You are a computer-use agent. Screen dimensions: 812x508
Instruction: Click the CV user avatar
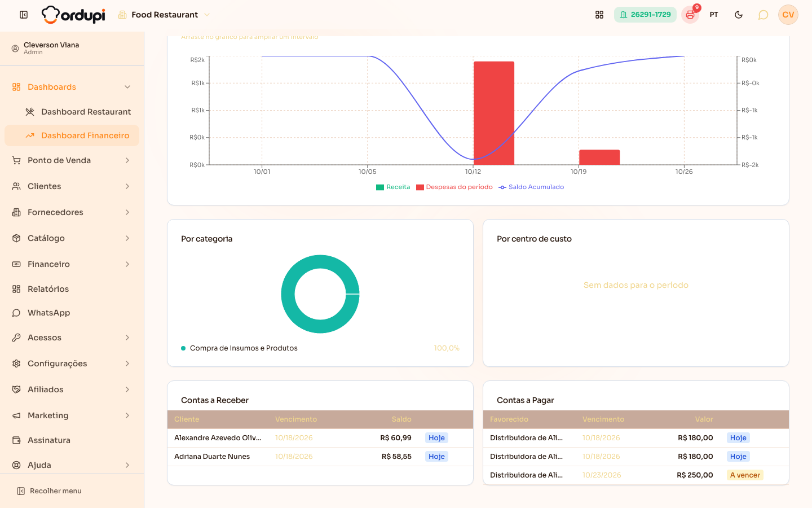click(788, 15)
